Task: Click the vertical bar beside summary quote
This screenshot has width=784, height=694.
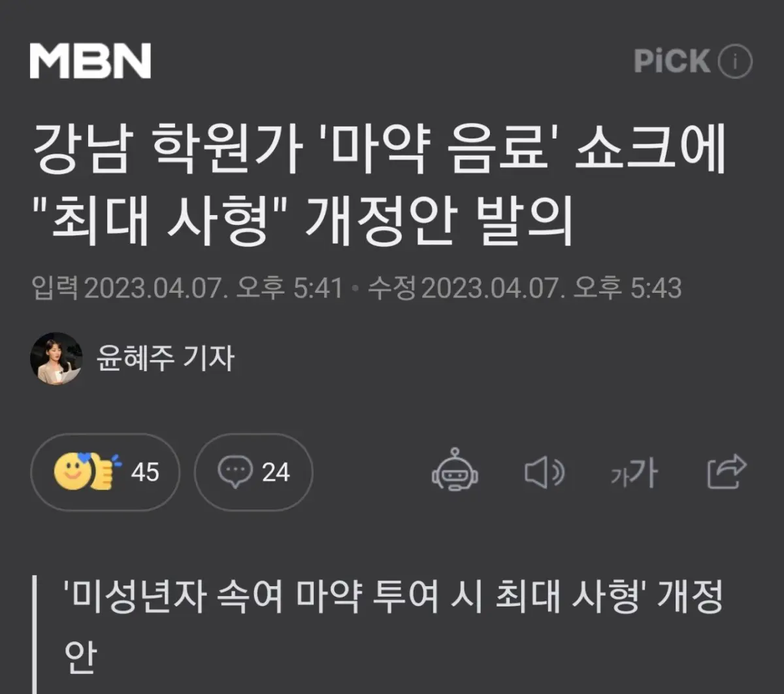Action: click(34, 635)
